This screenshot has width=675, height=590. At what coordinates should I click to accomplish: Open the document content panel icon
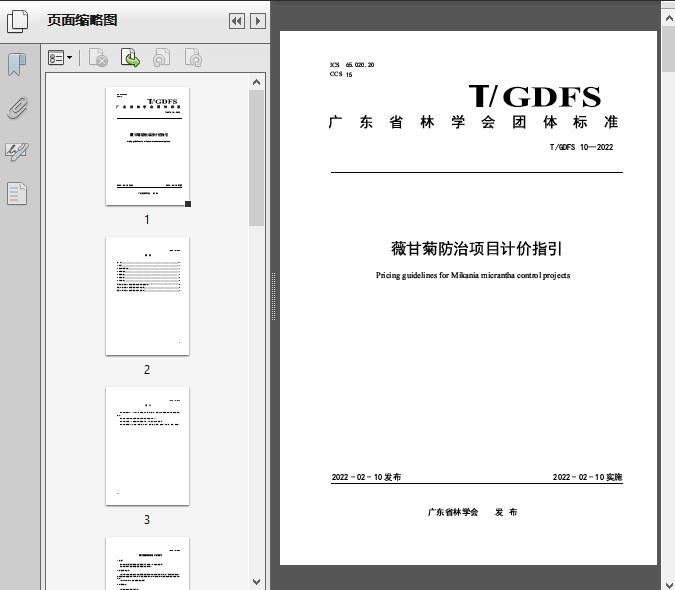click(17, 193)
